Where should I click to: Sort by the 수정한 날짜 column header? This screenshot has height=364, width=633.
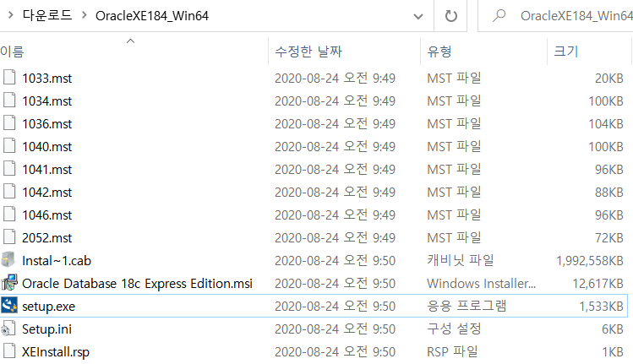[308, 52]
